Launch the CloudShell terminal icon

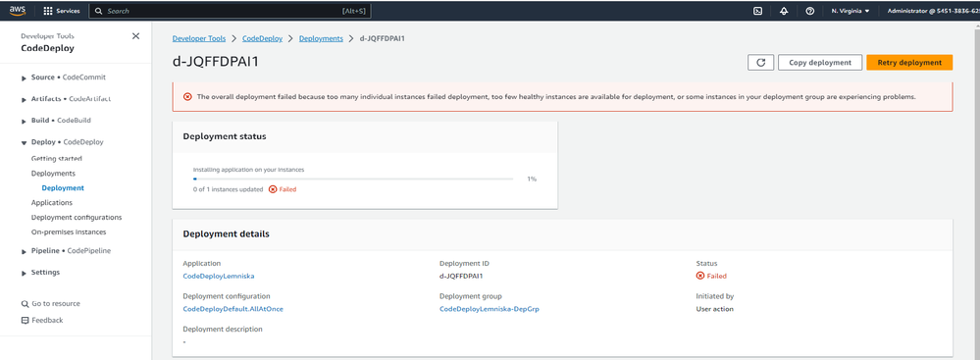click(x=757, y=11)
